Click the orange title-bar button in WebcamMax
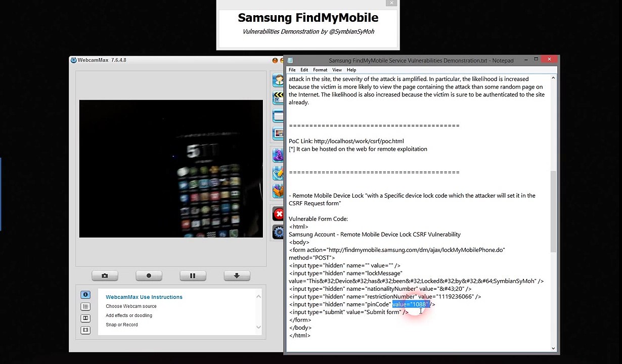622x364 pixels. [x=275, y=60]
